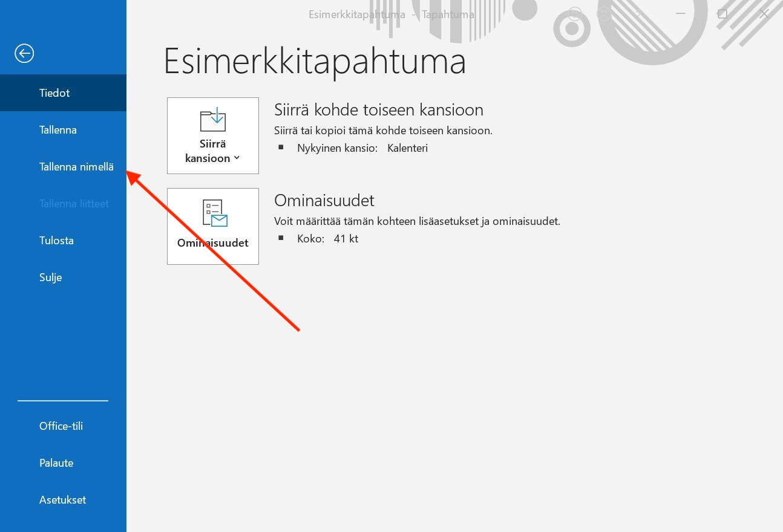Select the Tiedot tab

[x=54, y=93]
